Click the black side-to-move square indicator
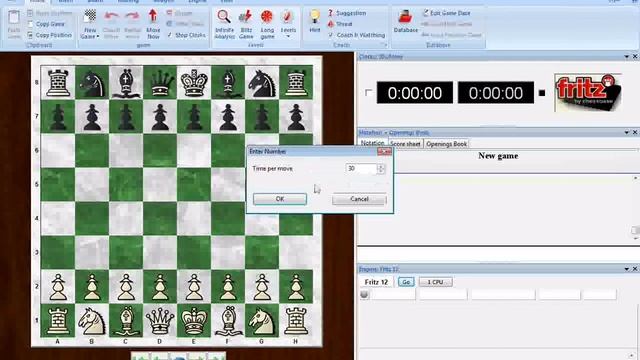Screen dimensions: 640x360 point(542,93)
